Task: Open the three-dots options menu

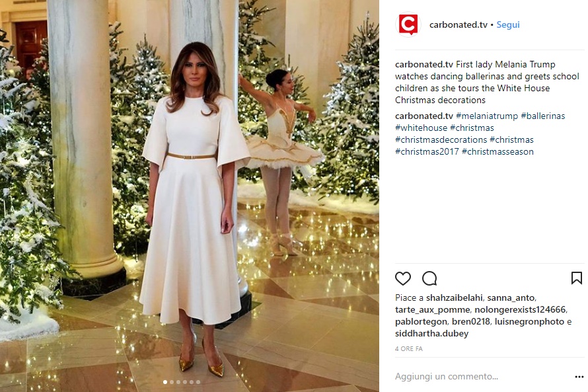Action: click(x=579, y=377)
